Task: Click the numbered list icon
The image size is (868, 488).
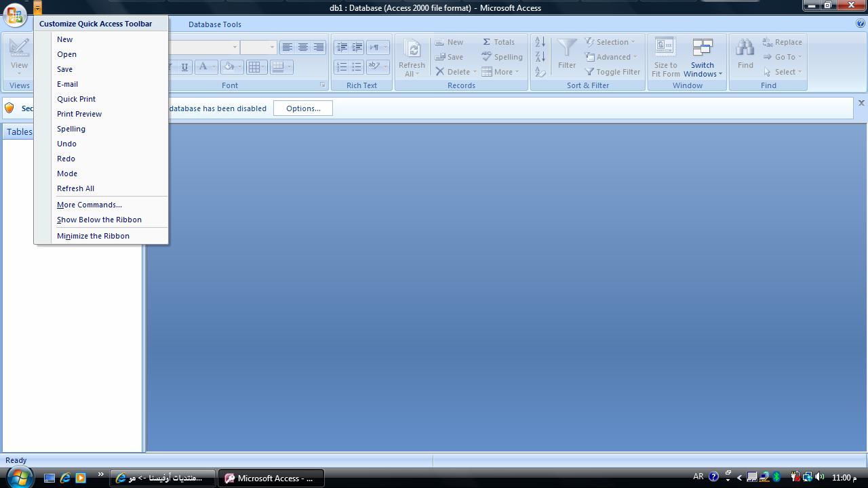Action: [342, 66]
